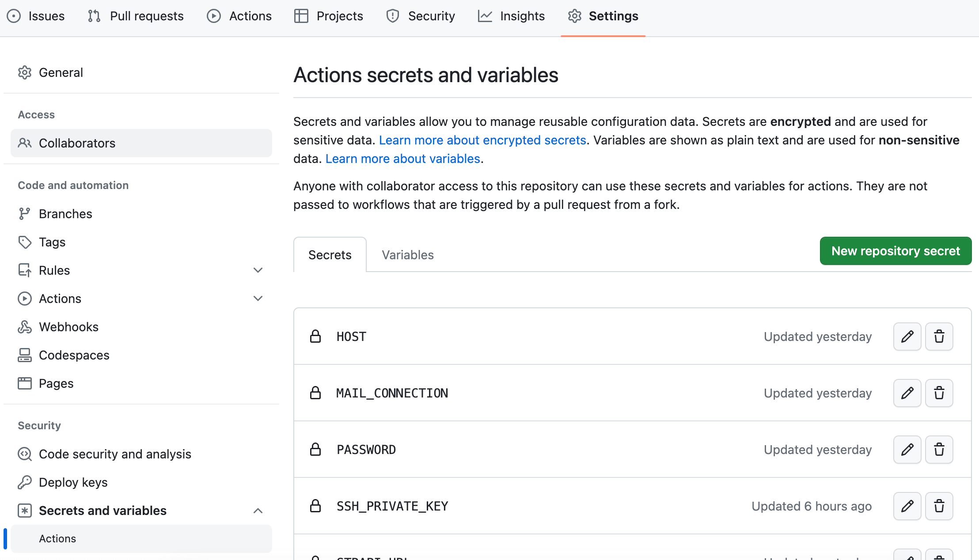The height and width of the screenshot is (560, 979).
Task: Click the pencil icon to edit HOST secret
Action: pyautogui.click(x=907, y=337)
